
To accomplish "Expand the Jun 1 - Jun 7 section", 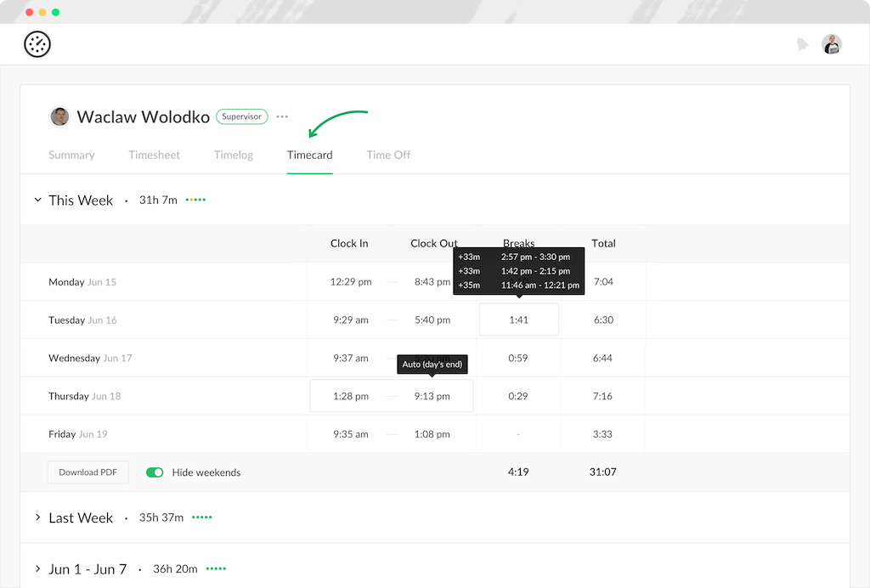I will [37, 568].
